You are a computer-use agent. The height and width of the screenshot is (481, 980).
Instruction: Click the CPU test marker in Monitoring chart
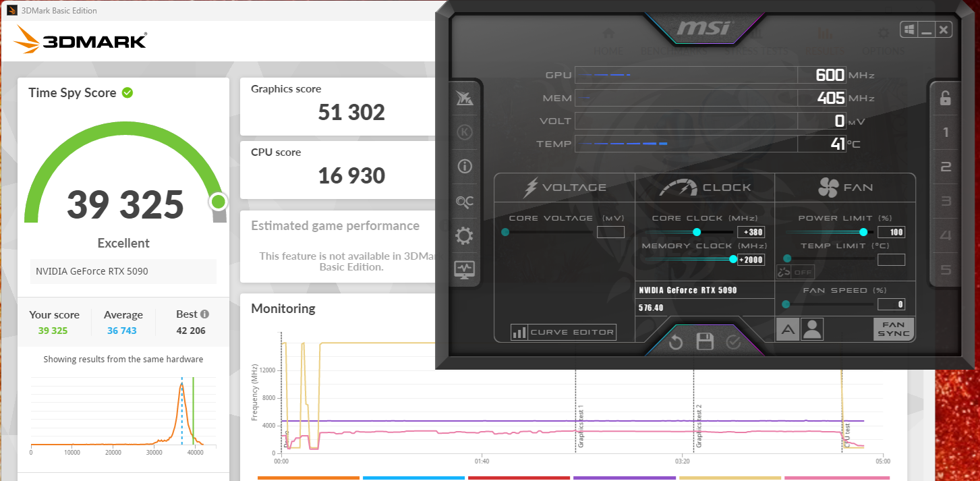coord(847,435)
